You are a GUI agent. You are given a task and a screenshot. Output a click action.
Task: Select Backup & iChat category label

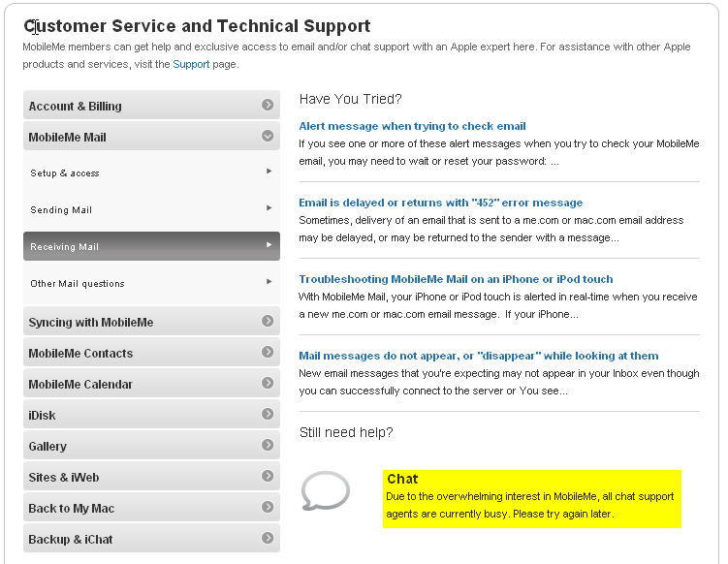click(x=70, y=540)
